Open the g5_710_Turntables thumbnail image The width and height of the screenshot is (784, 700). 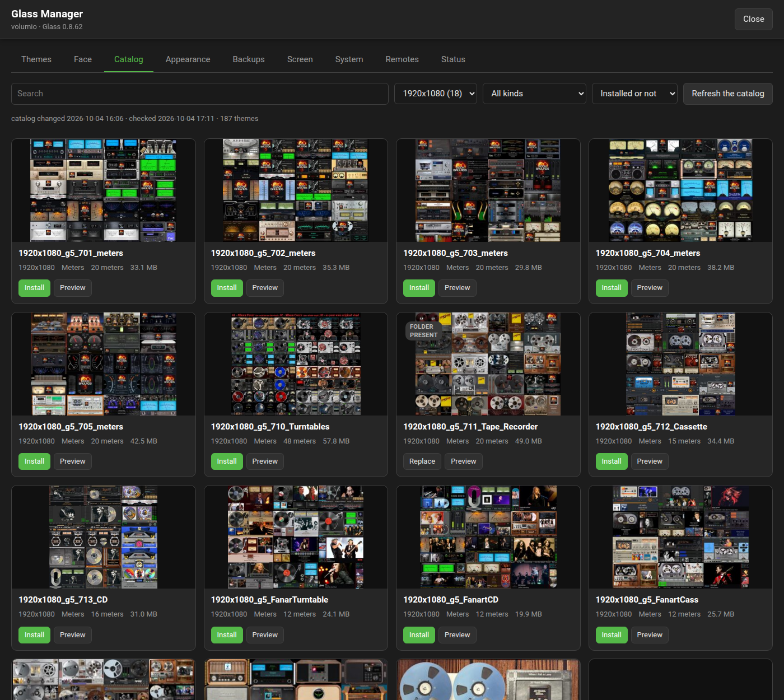click(296, 364)
